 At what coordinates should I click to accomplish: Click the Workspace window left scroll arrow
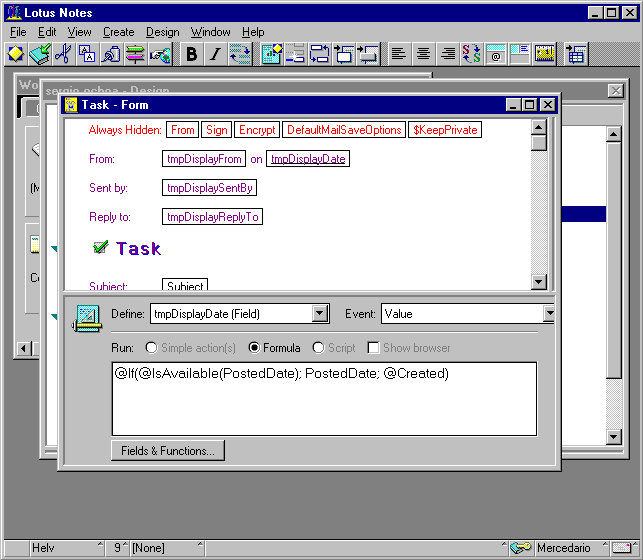pyautogui.click(x=23, y=348)
